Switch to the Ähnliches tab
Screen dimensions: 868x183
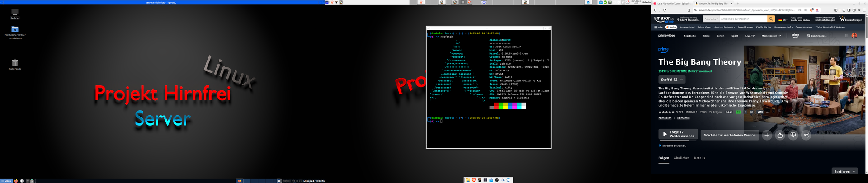click(681, 158)
